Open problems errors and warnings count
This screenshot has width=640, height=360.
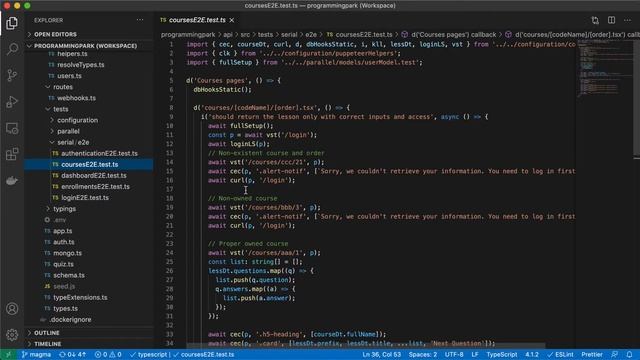[x=108, y=355]
